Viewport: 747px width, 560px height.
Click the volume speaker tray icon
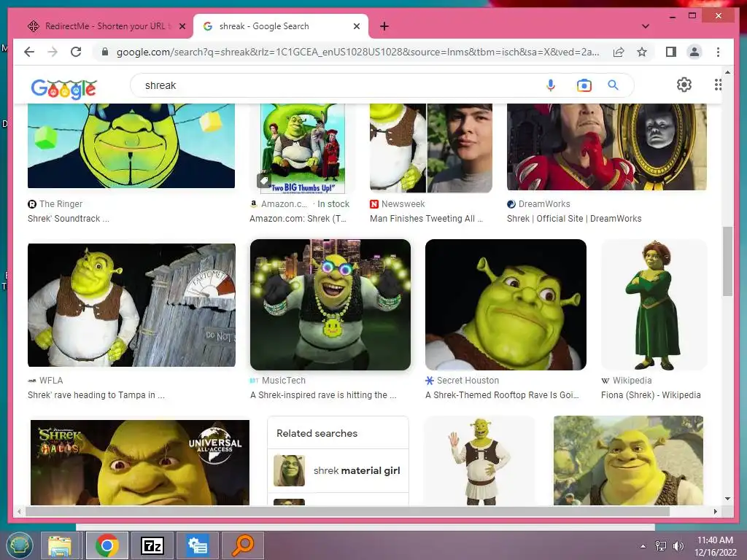point(678,546)
